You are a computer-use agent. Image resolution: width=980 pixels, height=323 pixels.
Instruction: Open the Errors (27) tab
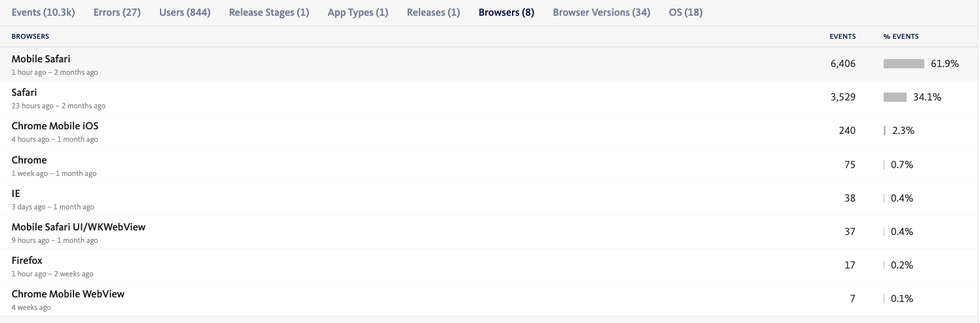pos(117,12)
